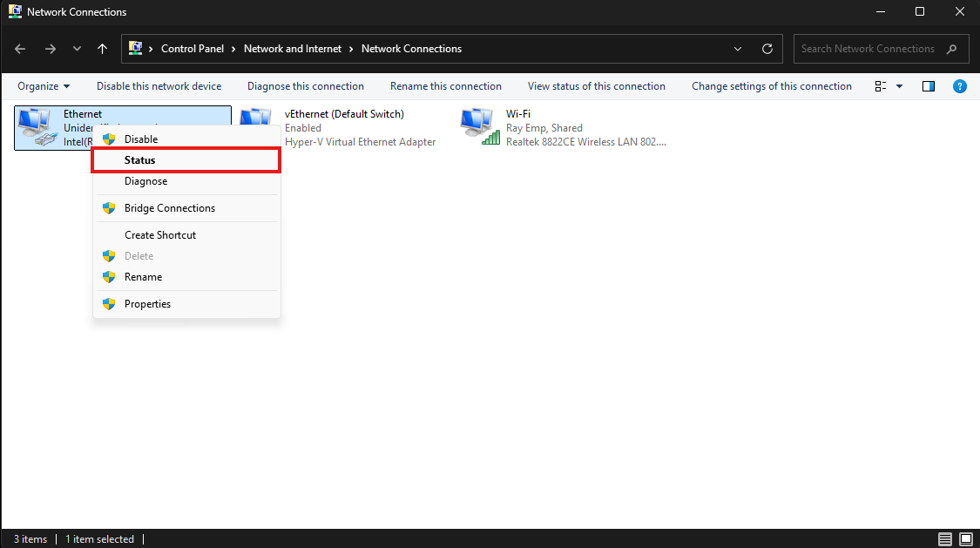The width and height of the screenshot is (980, 548).
Task: Choose Bridge Connections in context menu
Action: click(186, 208)
